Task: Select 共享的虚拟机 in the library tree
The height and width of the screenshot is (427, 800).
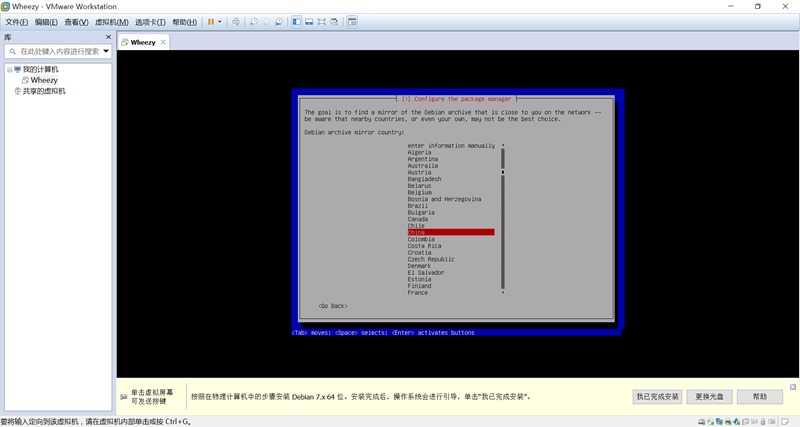Action: point(44,91)
